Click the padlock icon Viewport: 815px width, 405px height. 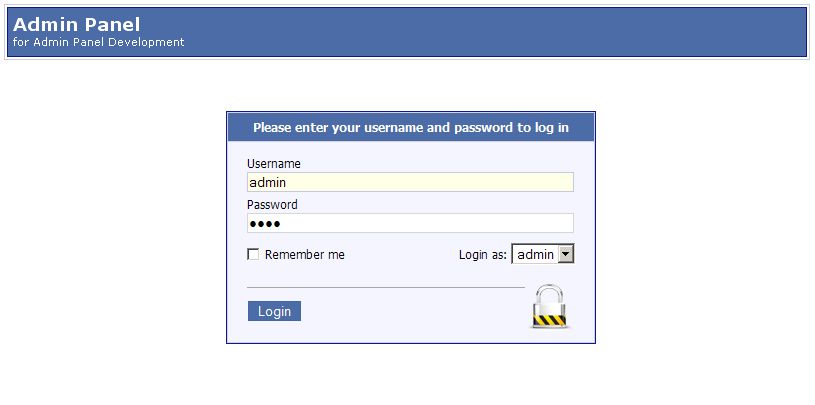pos(549,306)
